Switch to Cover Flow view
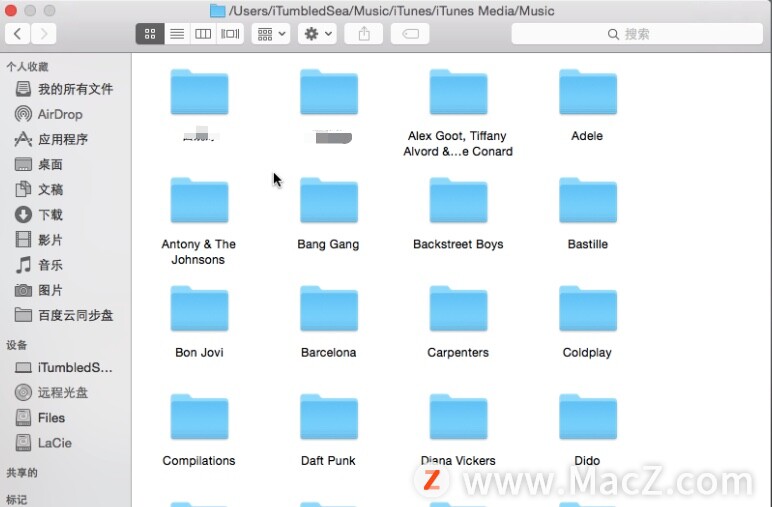This screenshot has width=772, height=507. pyautogui.click(x=230, y=33)
